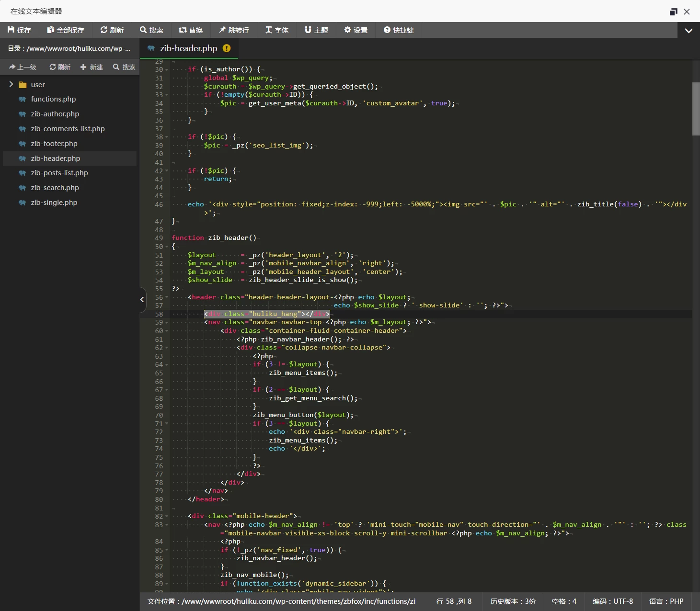Open the Theme (主题) picker

tap(316, 30)
